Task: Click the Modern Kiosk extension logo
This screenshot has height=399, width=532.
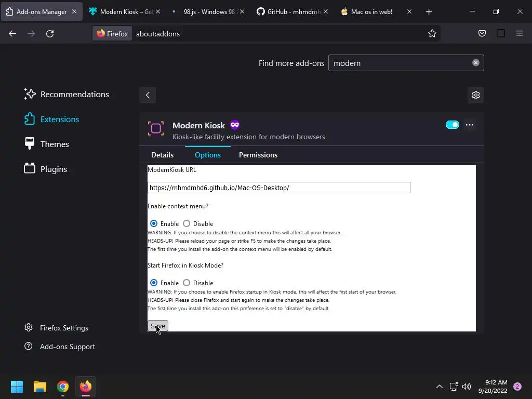Action: coord(156,129)
